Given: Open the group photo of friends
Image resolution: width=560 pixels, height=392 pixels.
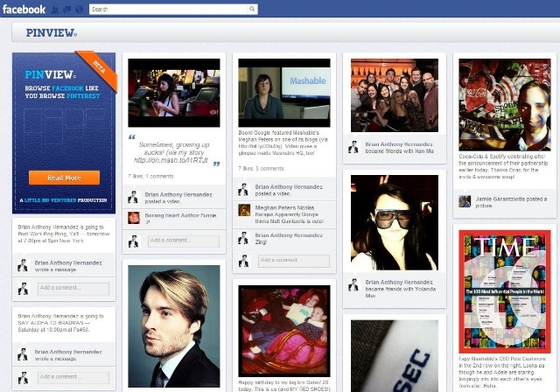Looking at the screenshot, I should pyautogui.click(x=394, y=94).
